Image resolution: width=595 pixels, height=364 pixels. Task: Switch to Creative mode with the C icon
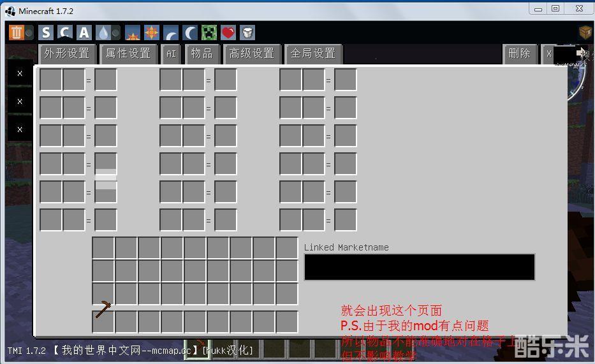pyautogui.click(x=65, y=33)
